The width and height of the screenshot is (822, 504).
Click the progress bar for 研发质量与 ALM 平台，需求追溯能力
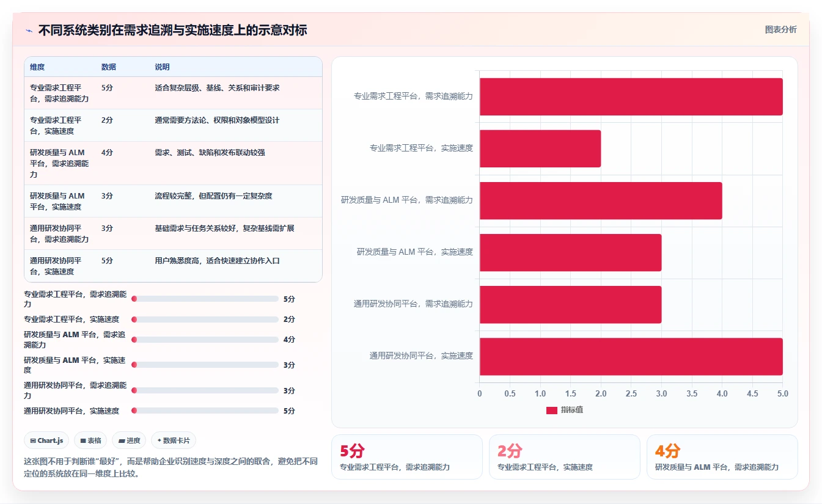click(205, 339)
